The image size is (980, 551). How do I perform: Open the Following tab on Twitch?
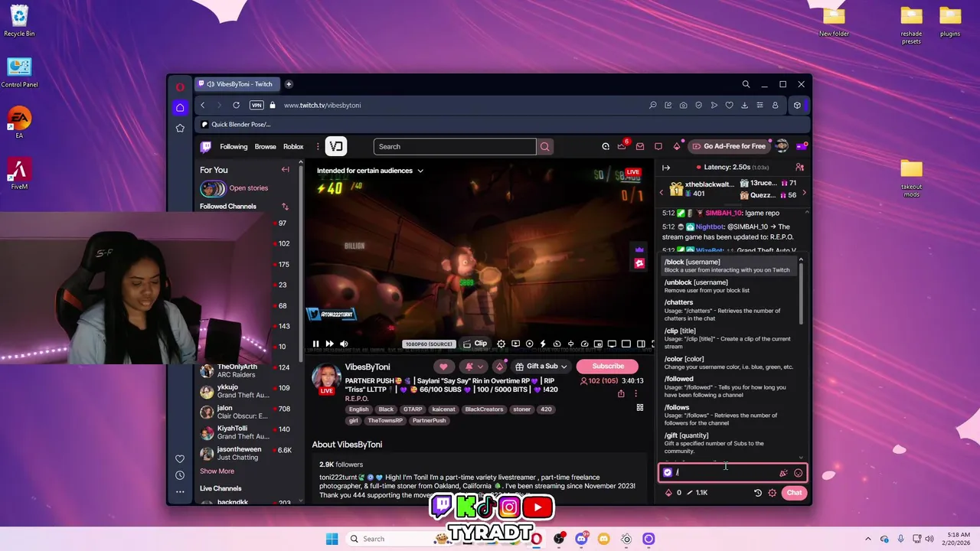[x=234, y=147]
